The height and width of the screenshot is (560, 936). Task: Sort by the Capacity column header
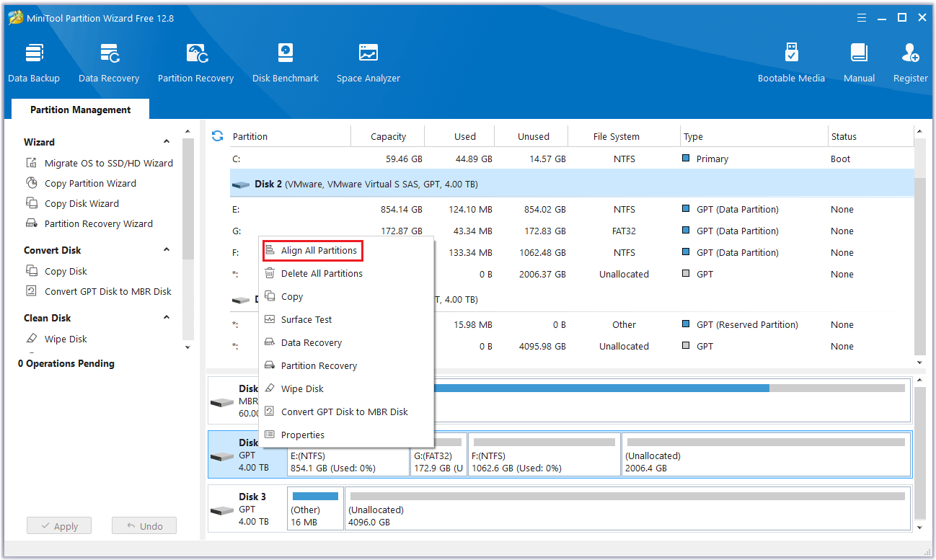(388, 136)
